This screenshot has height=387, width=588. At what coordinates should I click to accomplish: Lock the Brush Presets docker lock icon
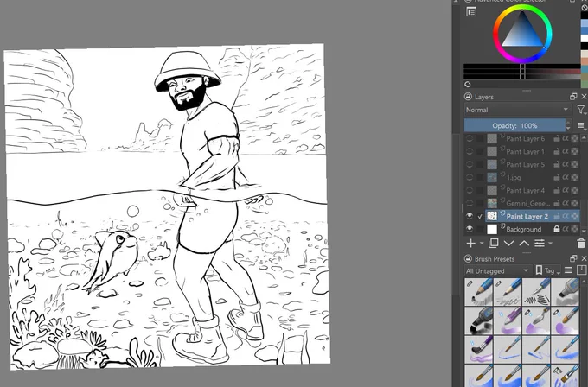[468, 258]
